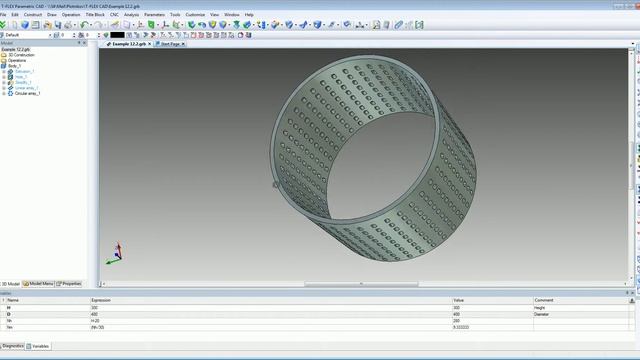Switch to the Start Page tab
640x360 pixels.
[x=170, y=44]
